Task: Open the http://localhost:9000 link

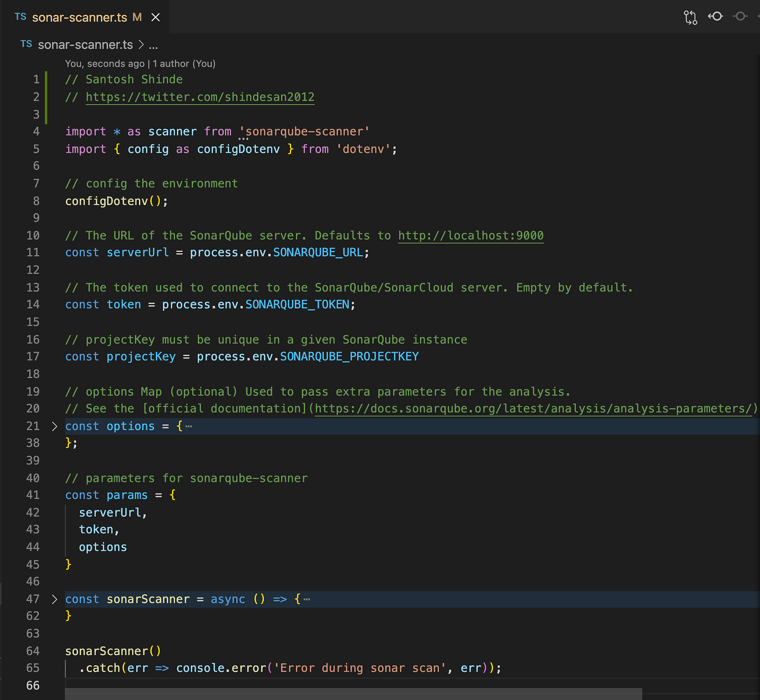Action: (471, 236)
